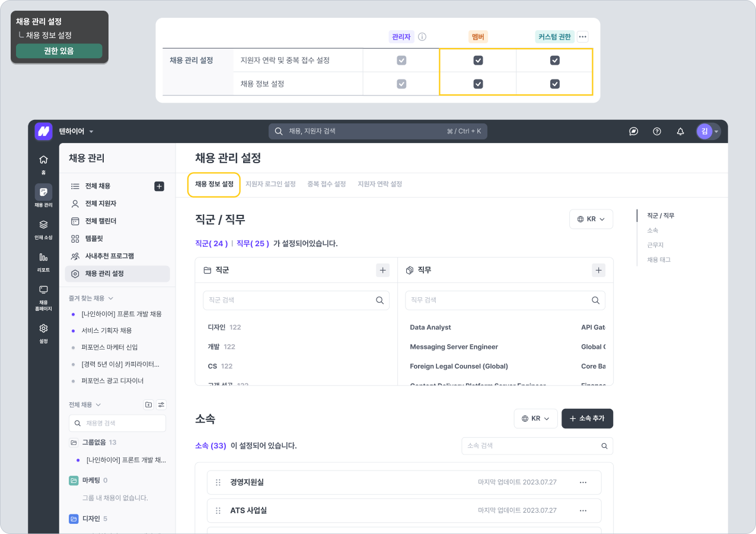Jump to 소속 in right anchor nav

[x=652, y=230]
